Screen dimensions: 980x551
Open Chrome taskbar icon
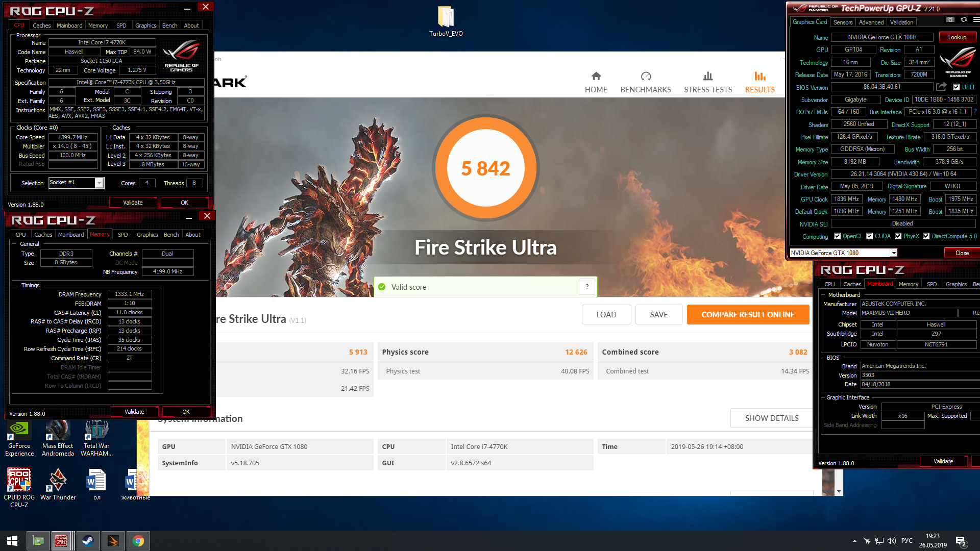138,541
